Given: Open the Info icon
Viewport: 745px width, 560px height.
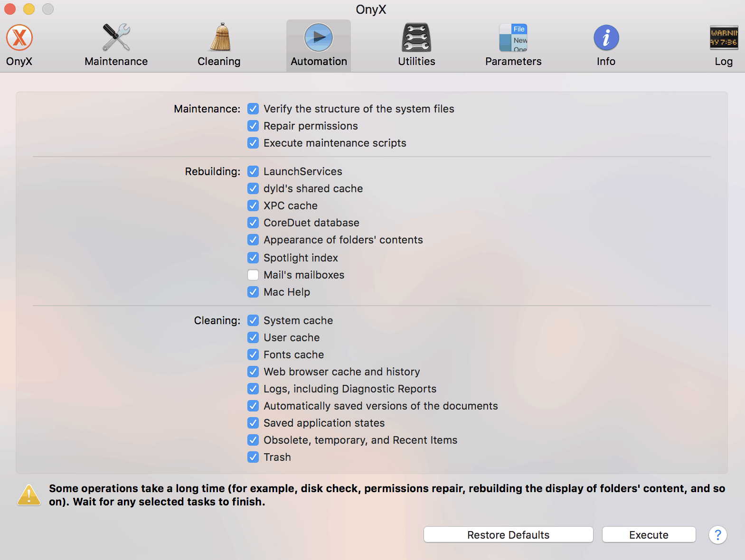Looking at the screenshot, I should click(606, 38).
